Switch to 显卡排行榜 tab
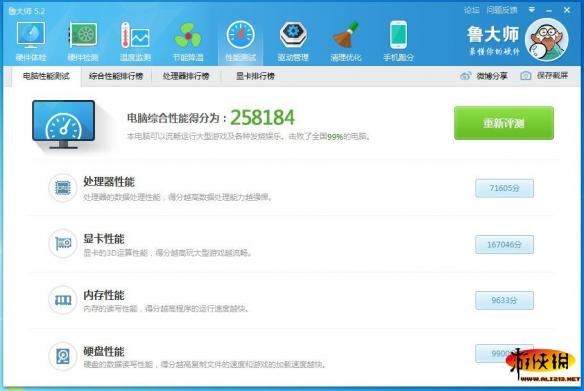 [x=256, y=76]
